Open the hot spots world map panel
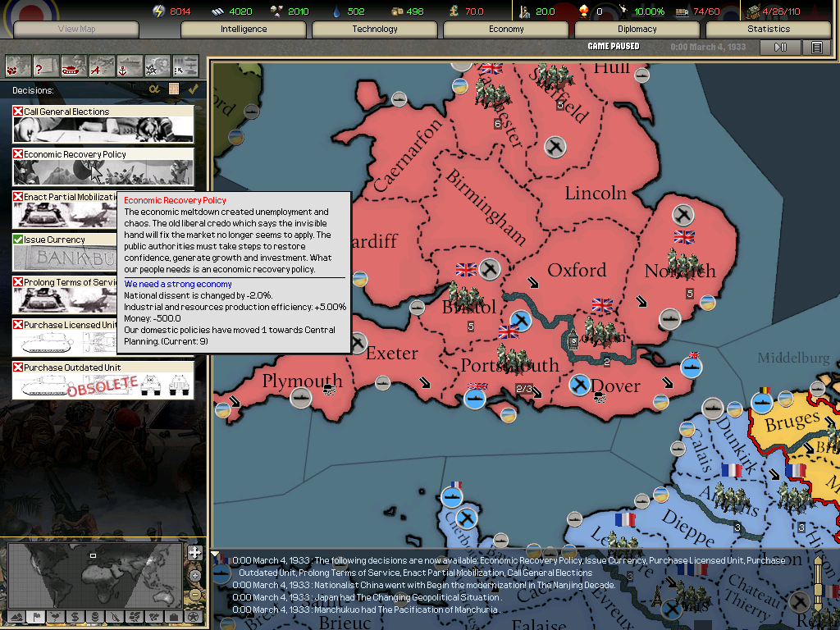840x630 pixels. (18, 67)
